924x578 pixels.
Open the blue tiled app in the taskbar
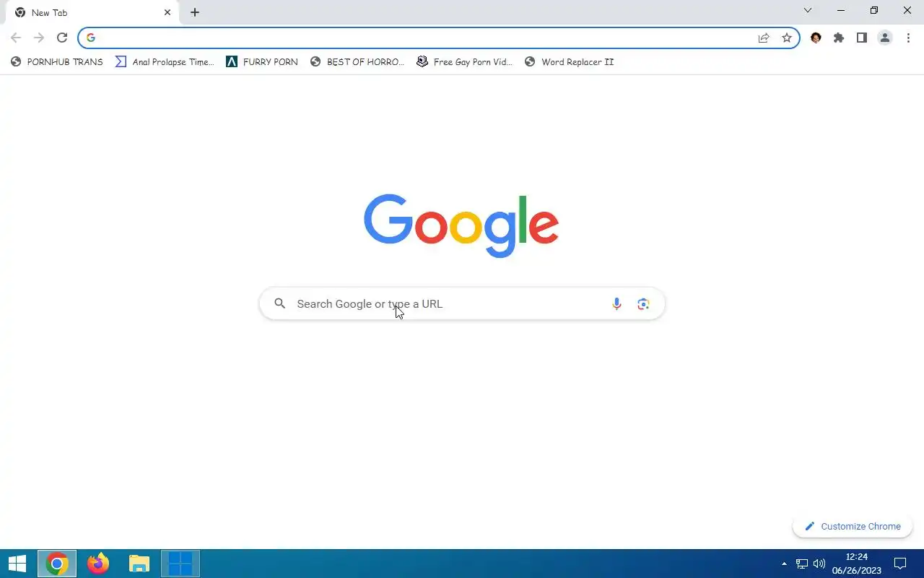(180, 564)
